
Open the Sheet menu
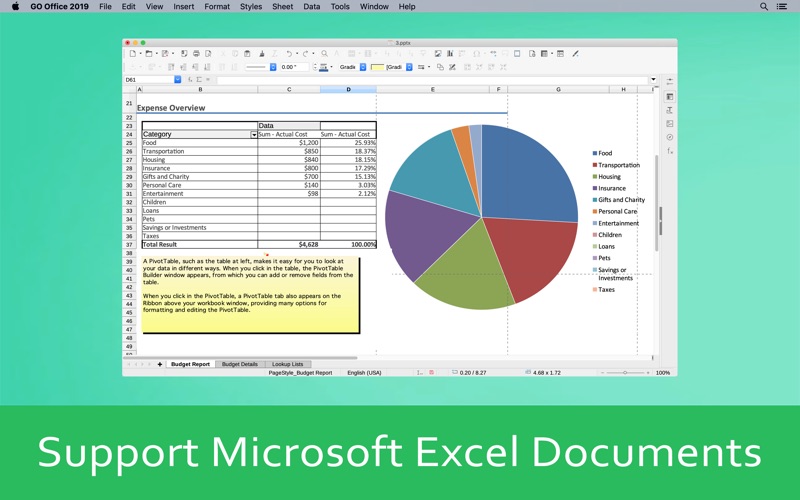tap(282, 7)
